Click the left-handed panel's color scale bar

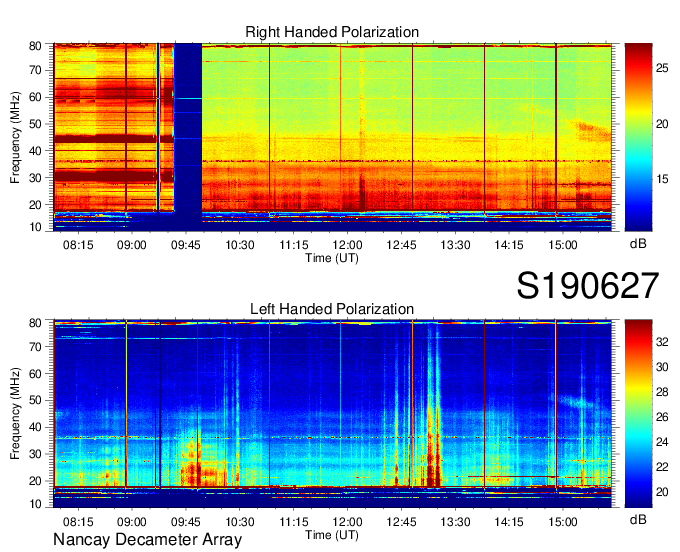[x=638, y=414]
